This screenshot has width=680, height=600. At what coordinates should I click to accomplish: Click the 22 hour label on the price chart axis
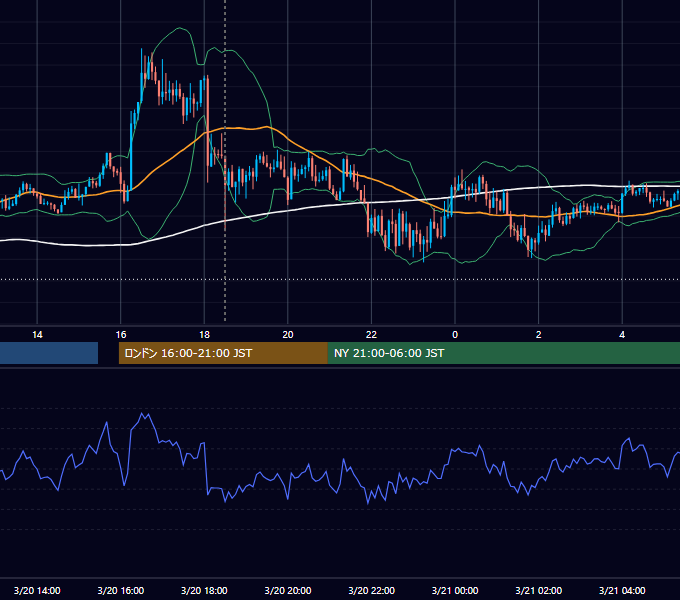371,335
